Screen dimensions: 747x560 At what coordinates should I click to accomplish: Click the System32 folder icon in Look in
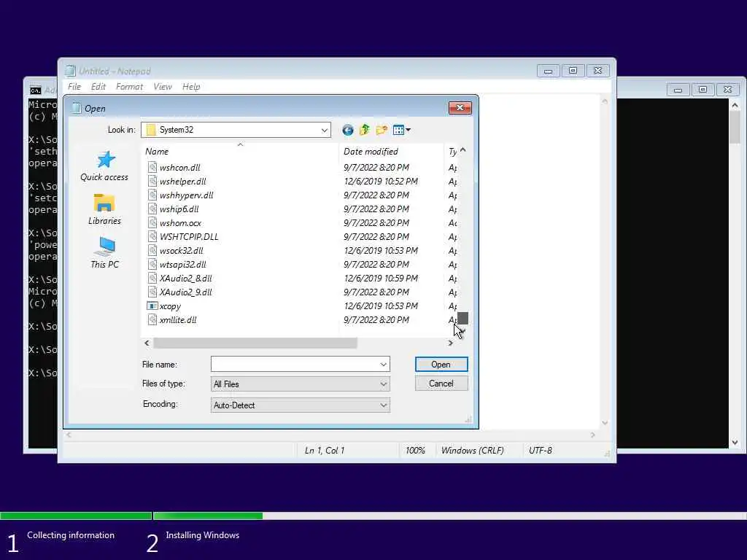coord(151,130)
